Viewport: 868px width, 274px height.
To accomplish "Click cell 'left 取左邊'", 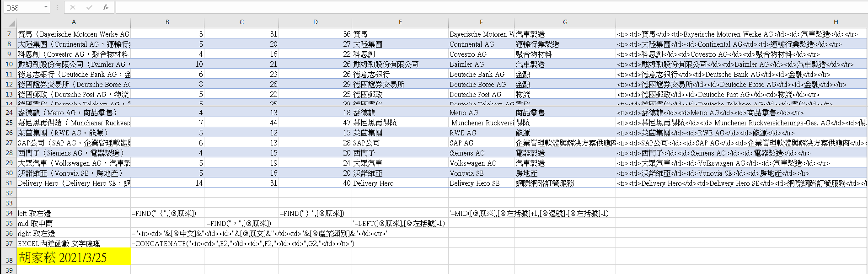I will coord(74,213).
